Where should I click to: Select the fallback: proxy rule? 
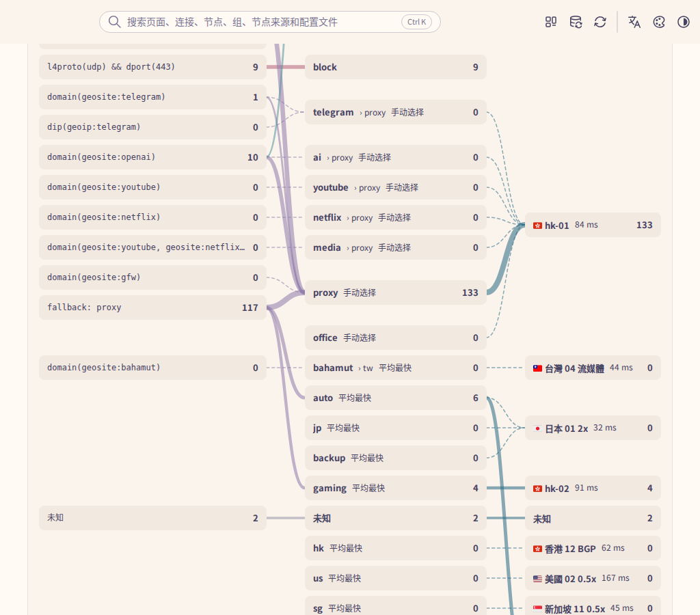[152, 307]
